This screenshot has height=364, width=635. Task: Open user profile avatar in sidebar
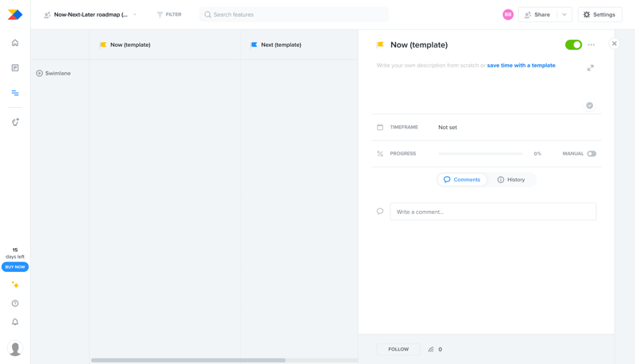click(15, 348)
